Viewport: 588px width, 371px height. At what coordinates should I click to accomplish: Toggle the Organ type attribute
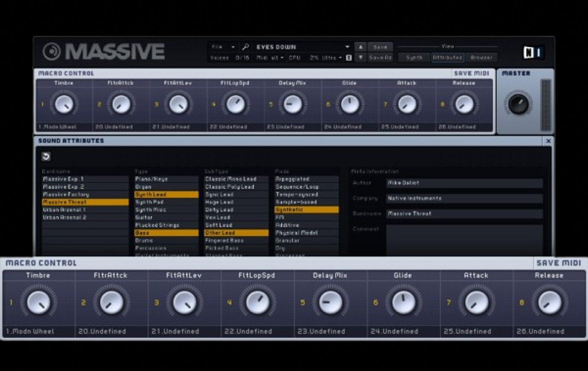click(166, 187)
